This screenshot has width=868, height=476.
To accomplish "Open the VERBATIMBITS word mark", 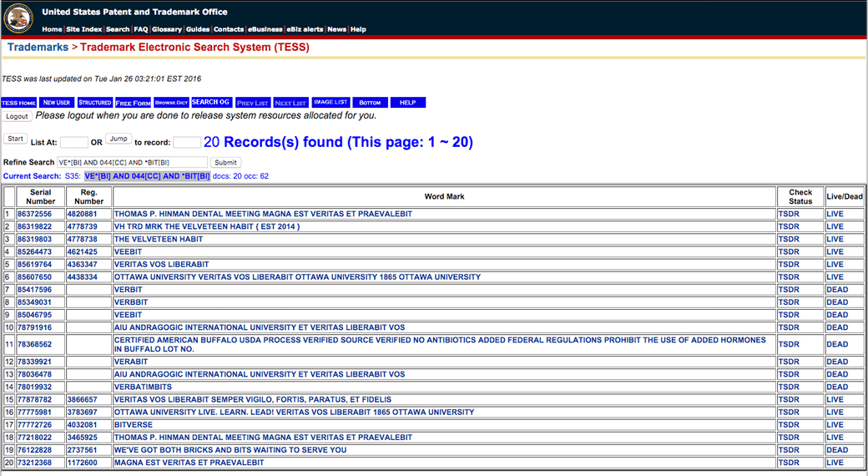I will click(x=143, y=387).
